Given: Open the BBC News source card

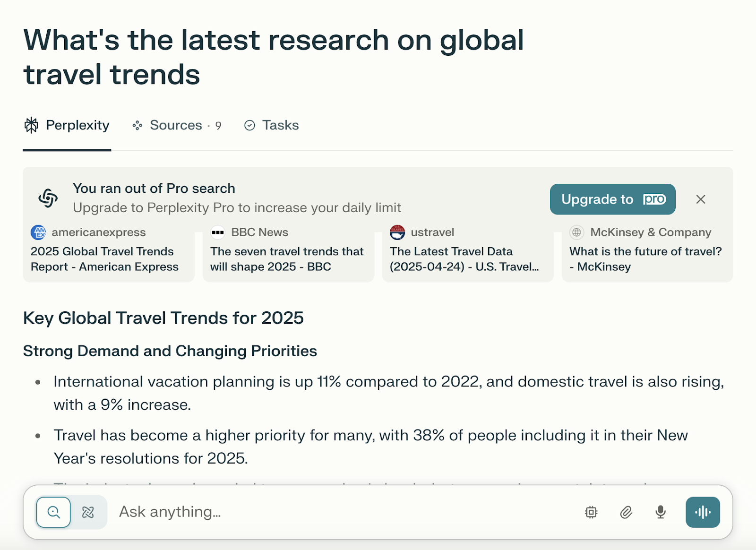Looking at the screenshot, I should 288,253.
